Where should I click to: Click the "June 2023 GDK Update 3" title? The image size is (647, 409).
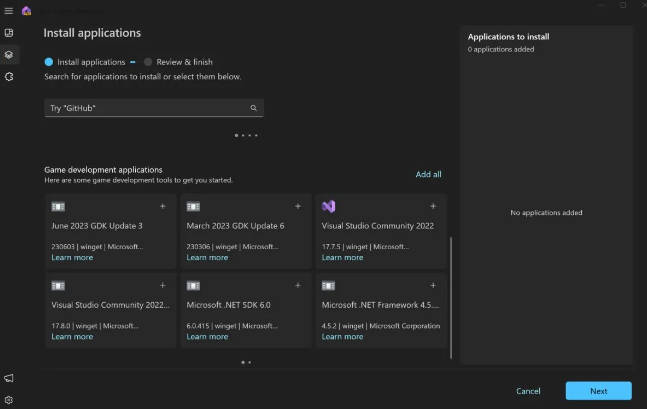(x=97, y=226)
